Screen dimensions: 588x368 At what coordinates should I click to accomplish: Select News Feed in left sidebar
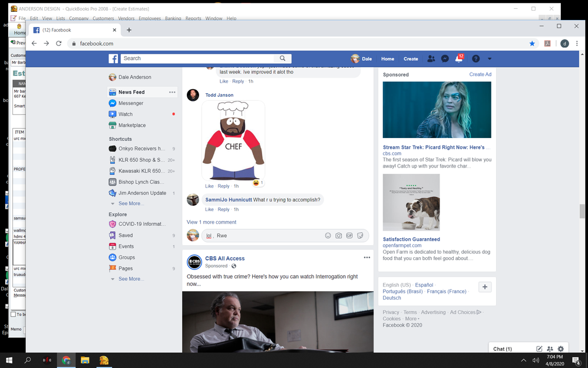pos(143,92)
